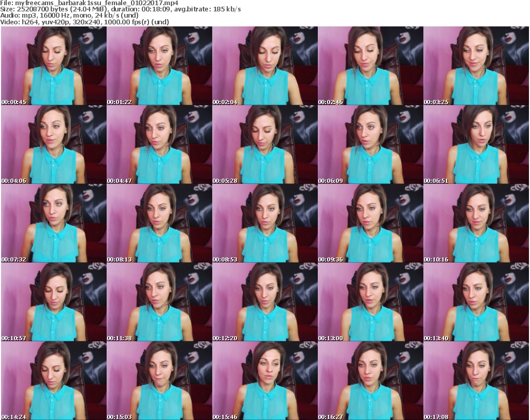
Task: Choose the thumbnail at 00:10:16
Action: [476, 223]
